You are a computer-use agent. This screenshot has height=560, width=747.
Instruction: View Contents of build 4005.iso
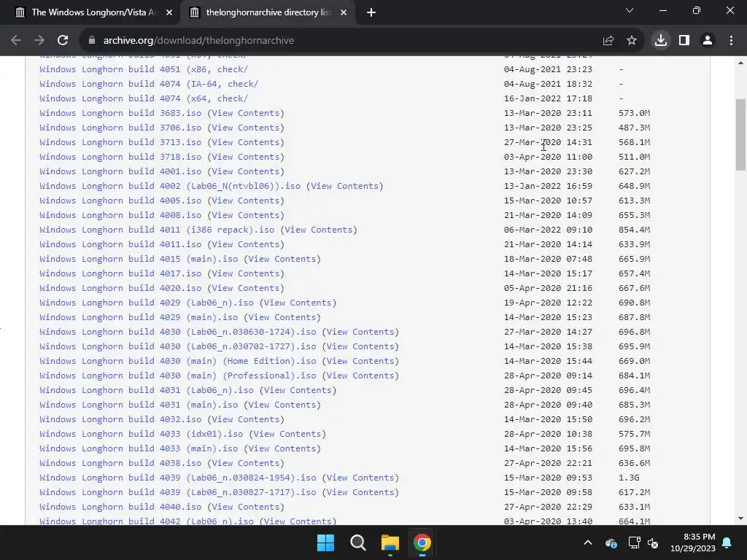[x=245, y=201]
